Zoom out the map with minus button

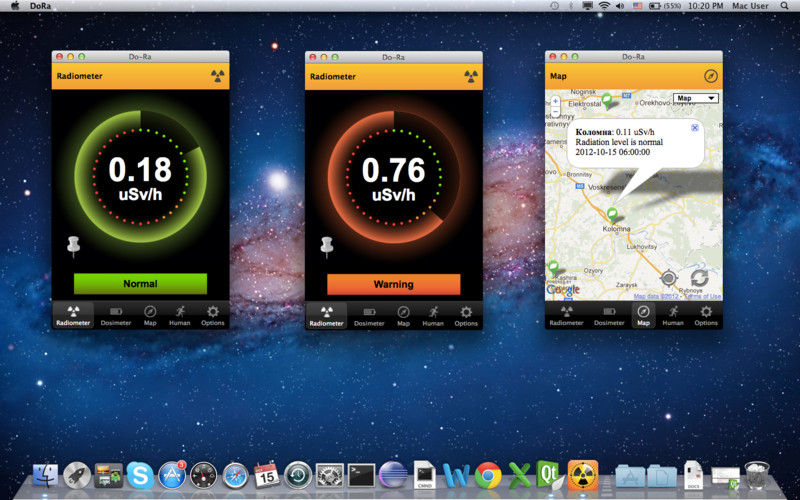(556, 111)
